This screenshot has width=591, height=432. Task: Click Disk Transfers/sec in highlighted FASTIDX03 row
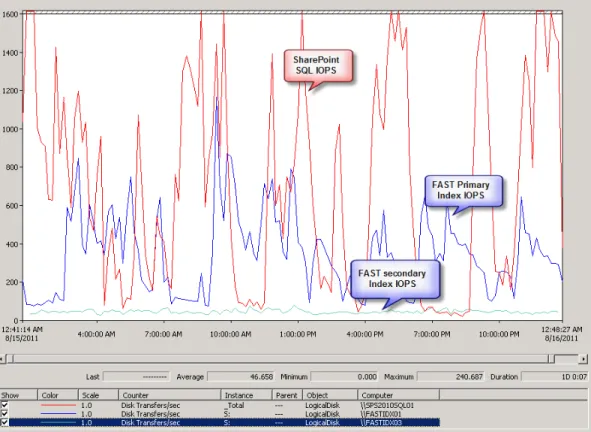pos(150,423)
